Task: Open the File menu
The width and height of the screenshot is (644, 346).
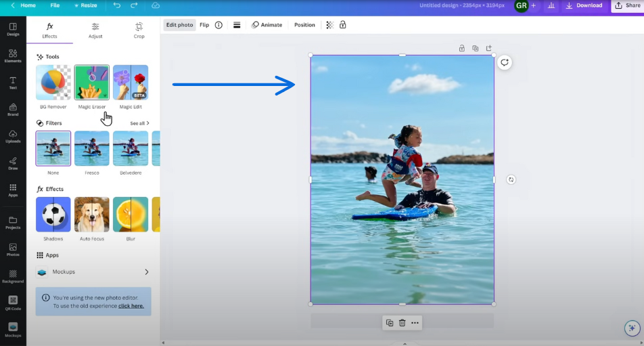Action: 55,5
